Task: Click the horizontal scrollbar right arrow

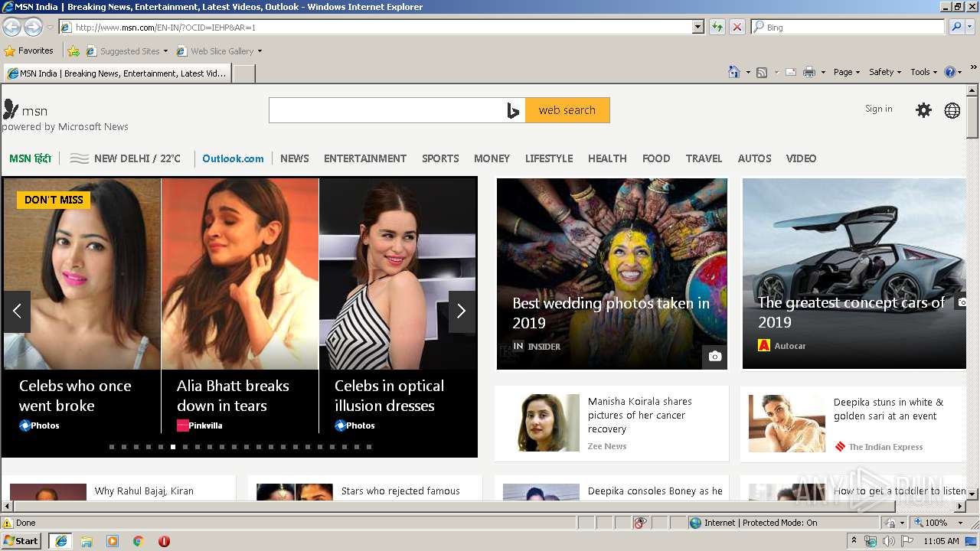Action: point(960,507)
